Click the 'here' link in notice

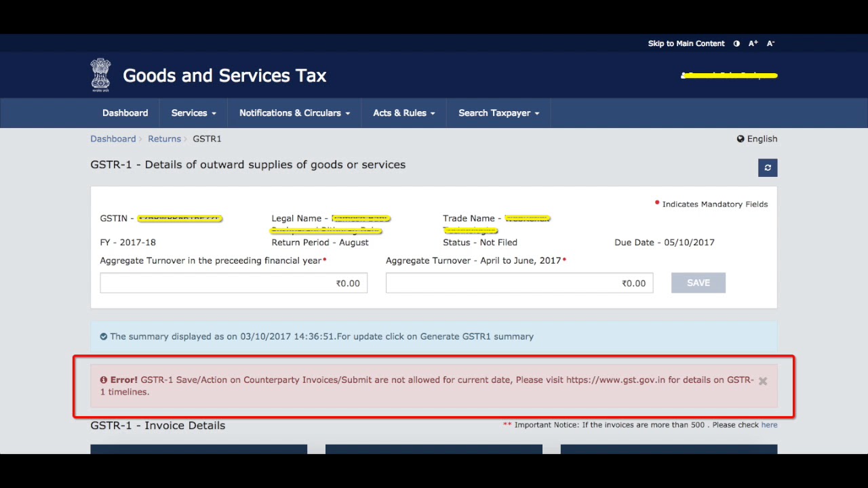click(x=769, y=425)
